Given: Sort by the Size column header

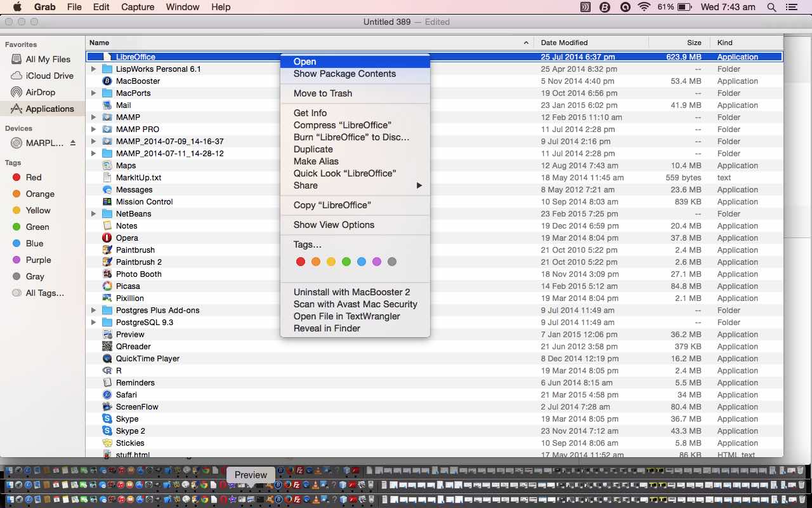Looking at the screenshot, I should (x=679, y=43).
